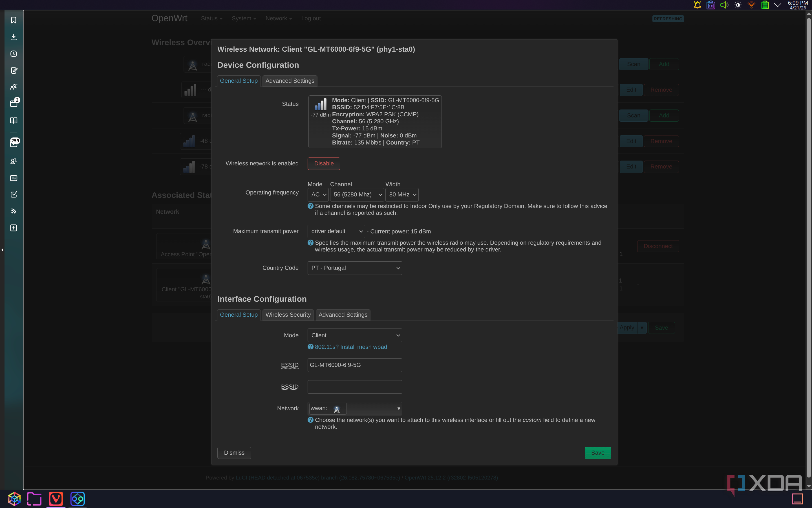Image resolution: width=812 pixels, height=508 pixels.
Task: Switch to the Wireless Security tab
Action: 288,315
